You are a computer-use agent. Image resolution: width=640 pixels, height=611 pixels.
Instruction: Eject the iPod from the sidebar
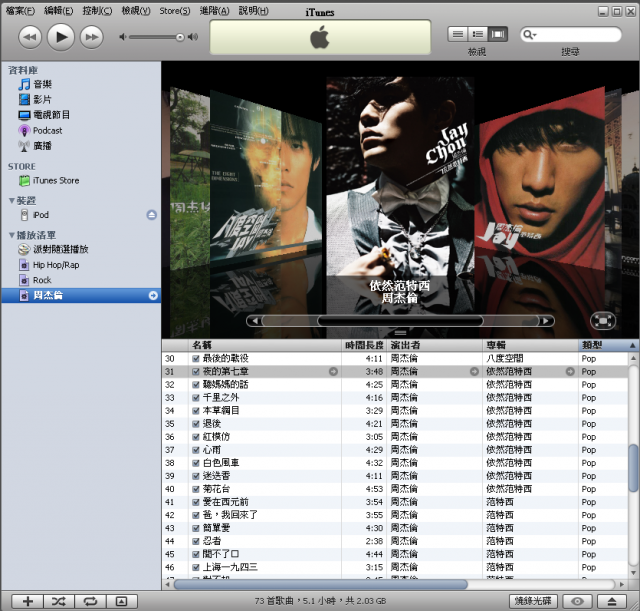[151, 215]
